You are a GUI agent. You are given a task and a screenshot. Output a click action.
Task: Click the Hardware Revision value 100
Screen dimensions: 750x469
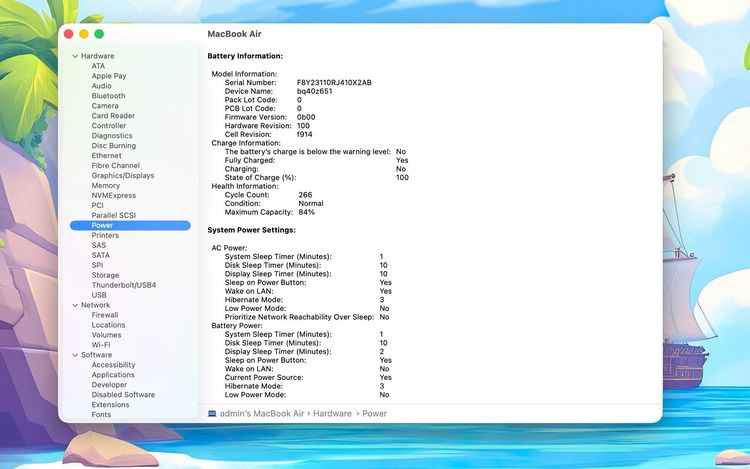pyautogui.click(x=303, y=126)
